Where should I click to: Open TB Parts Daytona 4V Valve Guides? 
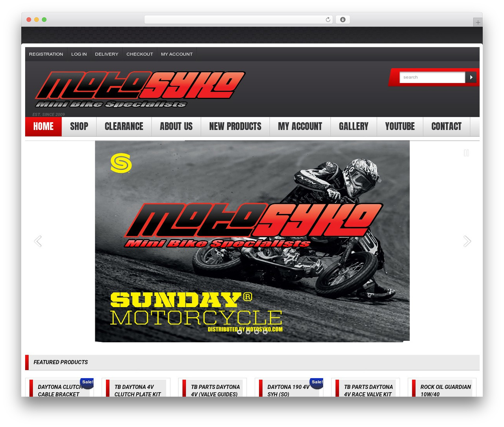click(x=215, y=390)
